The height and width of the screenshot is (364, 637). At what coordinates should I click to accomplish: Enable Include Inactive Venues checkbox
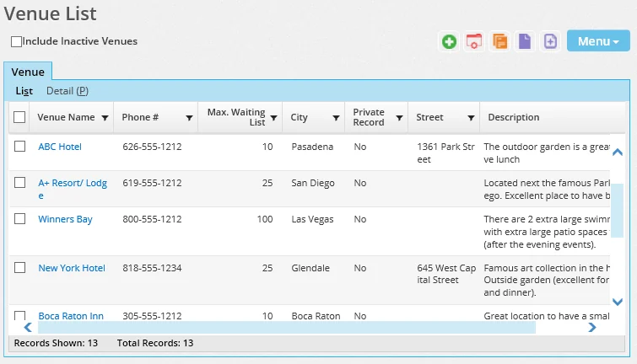[x=17, y=41]
